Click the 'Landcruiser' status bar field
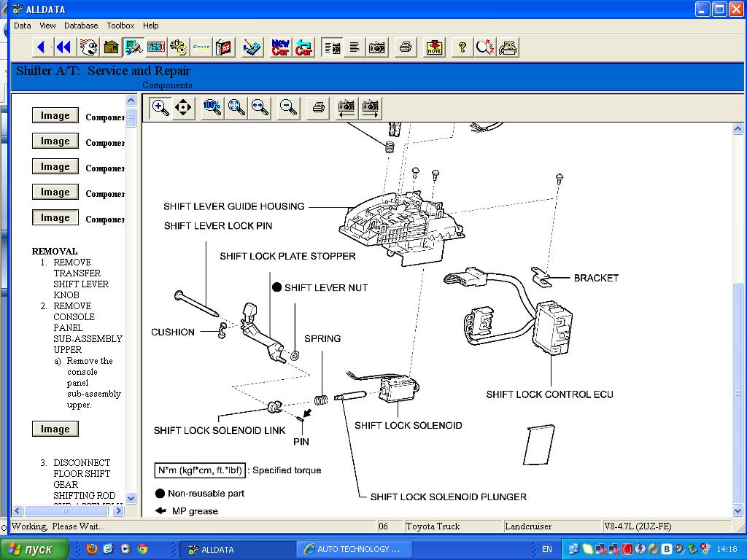The width and height of the screenshot is (747, 560). click(551, 526)
